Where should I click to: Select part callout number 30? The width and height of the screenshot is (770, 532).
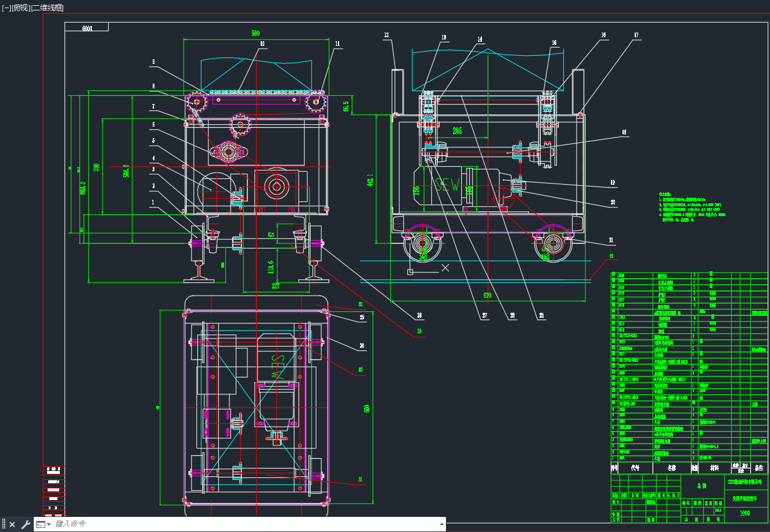[362, 346]
